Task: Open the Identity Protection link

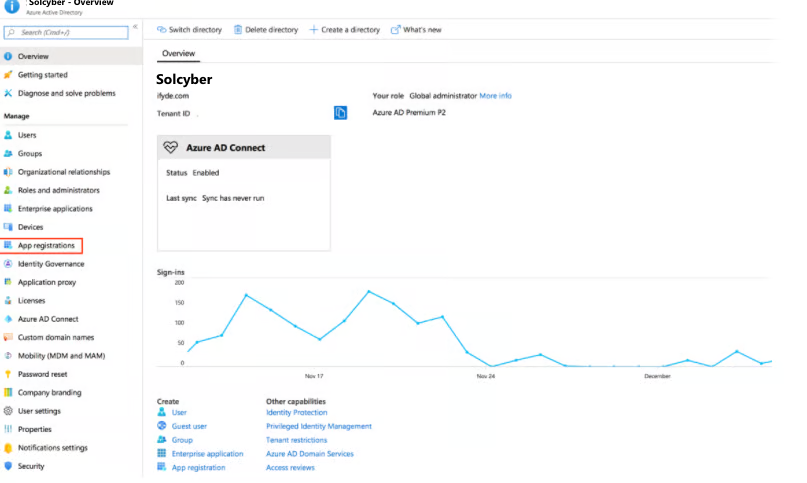Action: [x=296, y=412]
